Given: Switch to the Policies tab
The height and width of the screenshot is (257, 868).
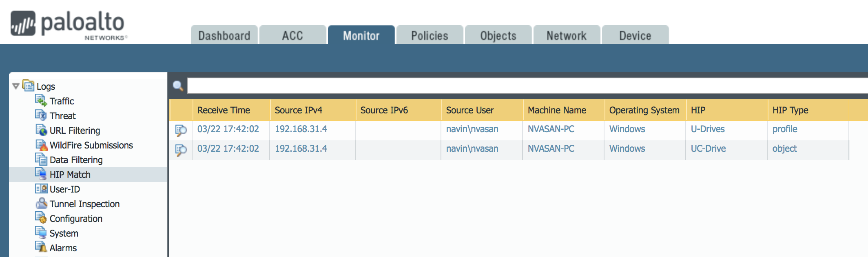Looking at the screenshot, I should point(430,35).
